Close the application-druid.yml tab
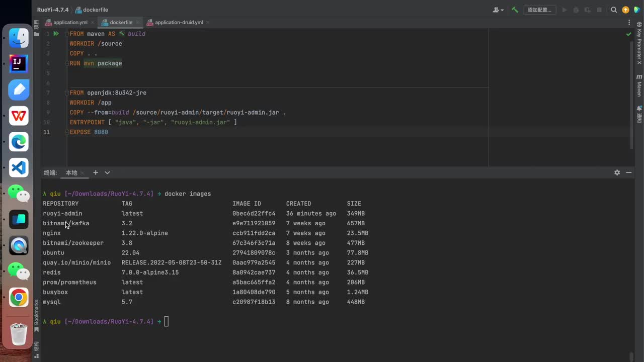Screen dimensions: 644x362 click(x=208, y=23)
